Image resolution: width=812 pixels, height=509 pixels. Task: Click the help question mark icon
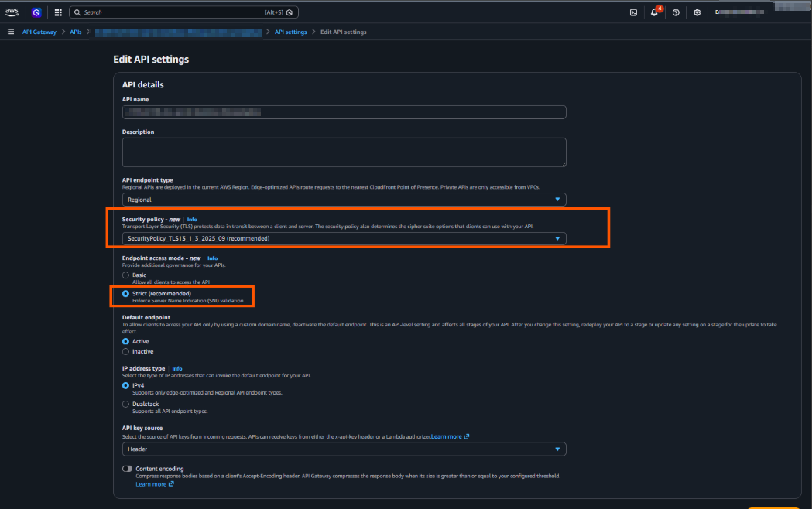click(x=676, y=12)
